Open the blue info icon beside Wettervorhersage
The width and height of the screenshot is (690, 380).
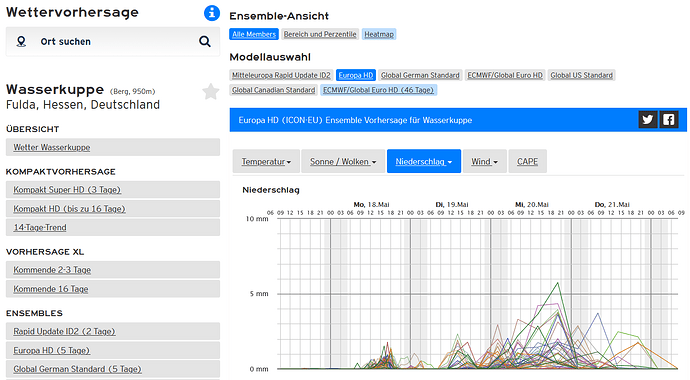(x=212, y=13)
